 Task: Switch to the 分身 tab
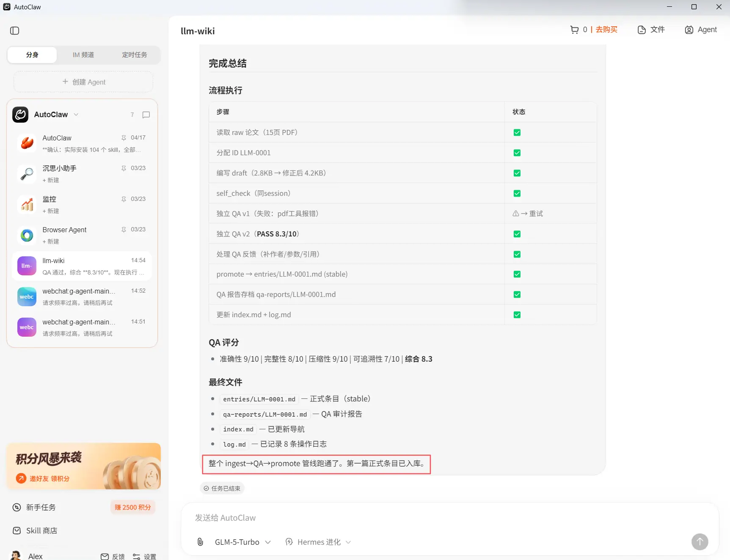(32, 55)
